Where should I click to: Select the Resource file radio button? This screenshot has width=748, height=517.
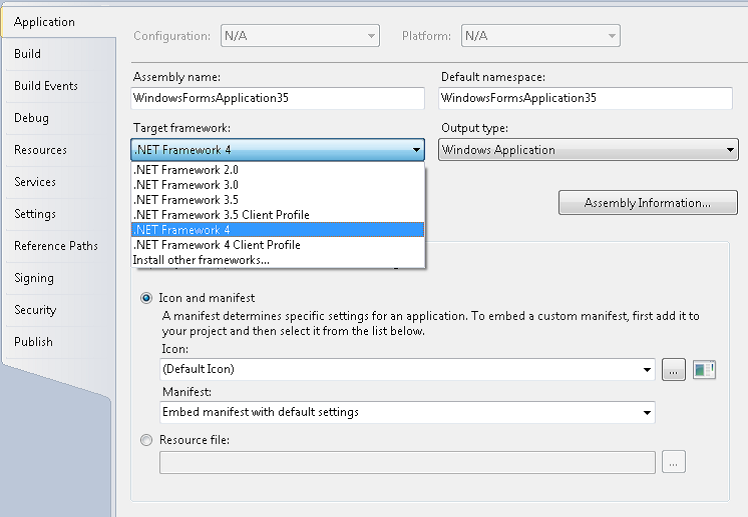point(146,440)
